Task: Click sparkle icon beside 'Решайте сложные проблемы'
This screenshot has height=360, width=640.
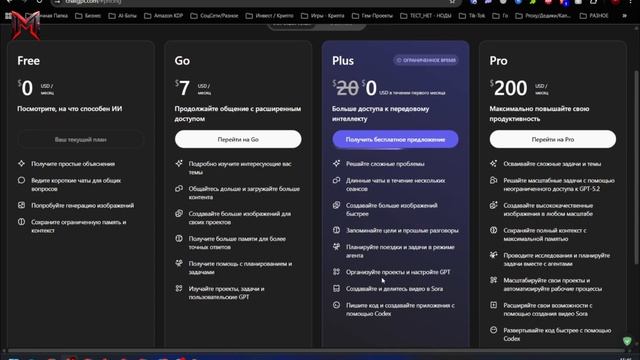Action: tap(336, 163)
